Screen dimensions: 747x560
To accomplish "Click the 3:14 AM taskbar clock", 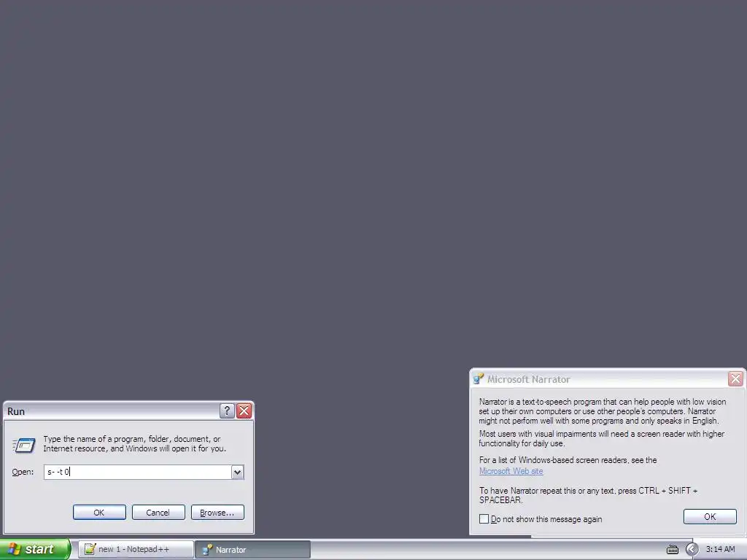I will click(x=720, y=550).
